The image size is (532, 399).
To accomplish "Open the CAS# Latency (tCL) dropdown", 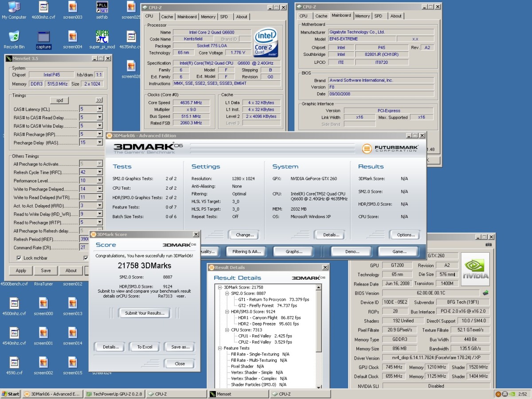I will pyautogui.click(x=99, y=109).
